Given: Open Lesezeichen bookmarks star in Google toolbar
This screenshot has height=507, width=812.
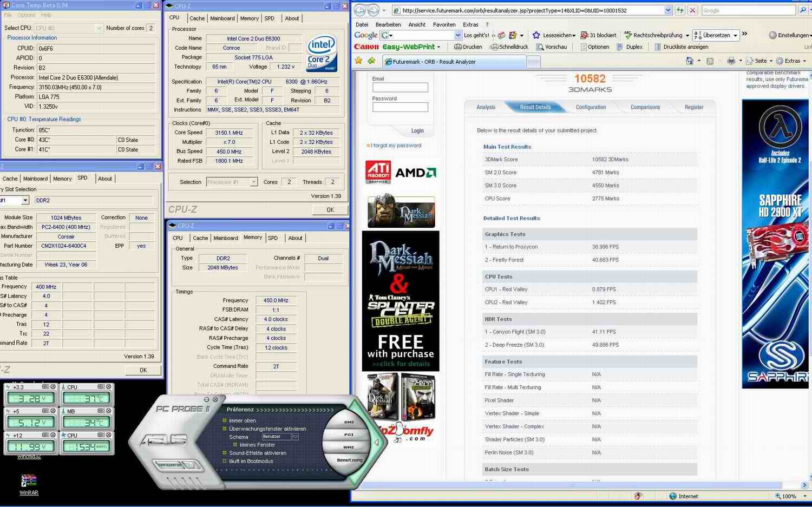Looking at the screenshot, I should 536,35.
